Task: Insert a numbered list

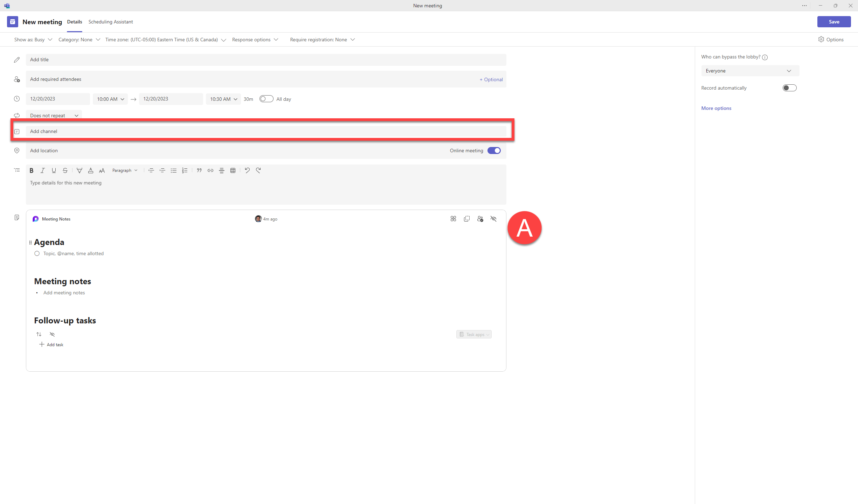Action: [185, 170]
